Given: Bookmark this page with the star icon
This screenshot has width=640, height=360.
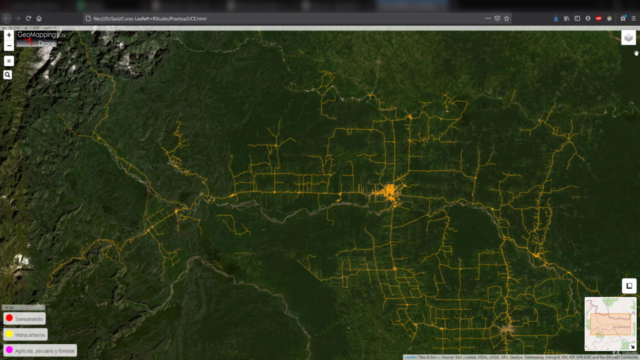Looking at the screenshot, I should (x=507, y=18).
